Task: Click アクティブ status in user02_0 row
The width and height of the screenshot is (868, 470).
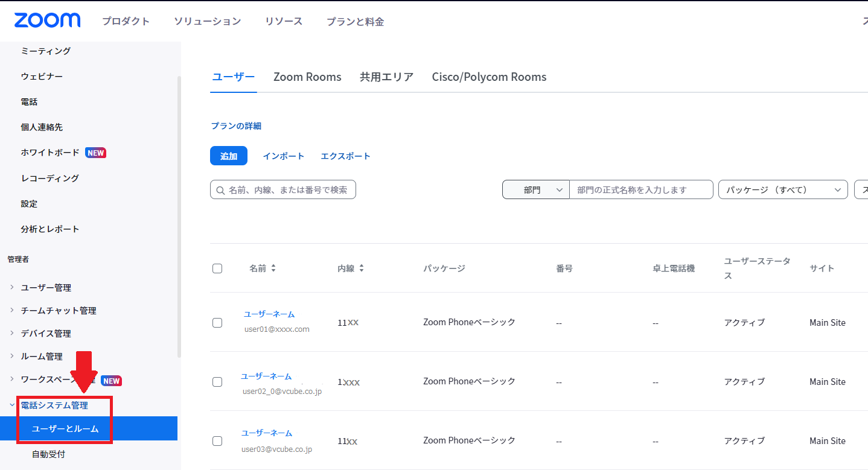Action: click(744, 382)
